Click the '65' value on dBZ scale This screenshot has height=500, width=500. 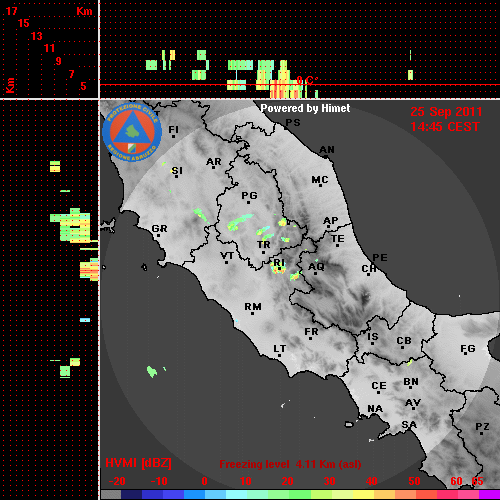[477, 481]
